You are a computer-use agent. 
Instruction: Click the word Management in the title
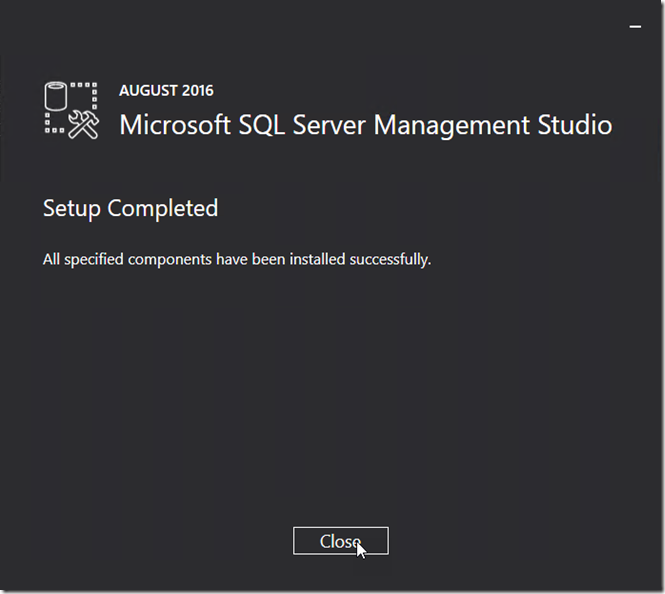(x=452, y=126)
